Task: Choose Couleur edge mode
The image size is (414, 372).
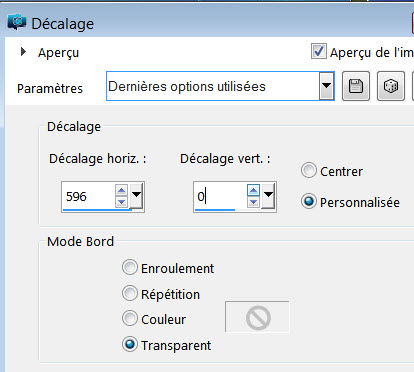Action: coord(130,318)
